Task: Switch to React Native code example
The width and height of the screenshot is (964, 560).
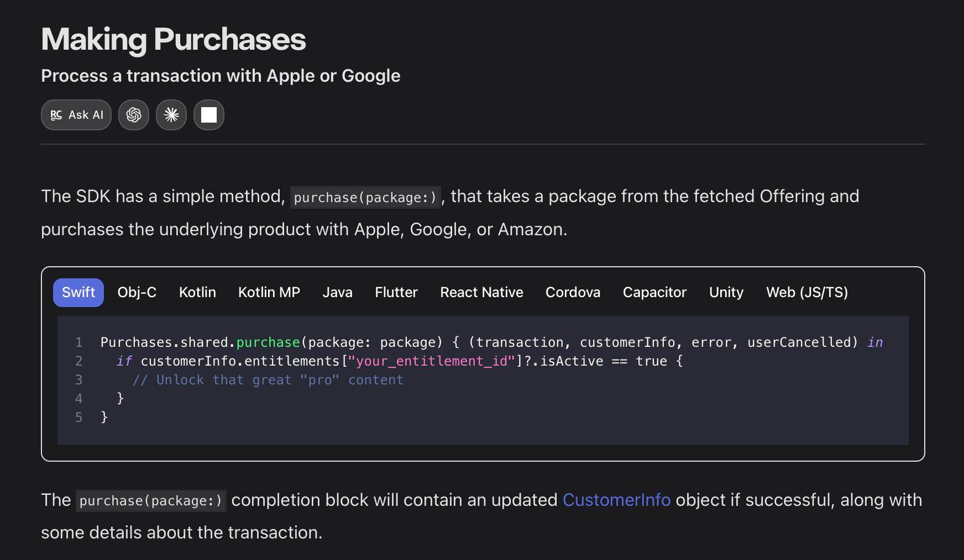Action: click(x=481, y=292)
